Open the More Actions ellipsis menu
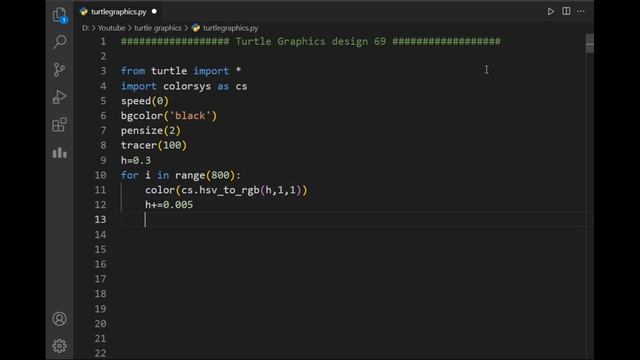This screenshot has width=640, height=360. pos(581,11)
